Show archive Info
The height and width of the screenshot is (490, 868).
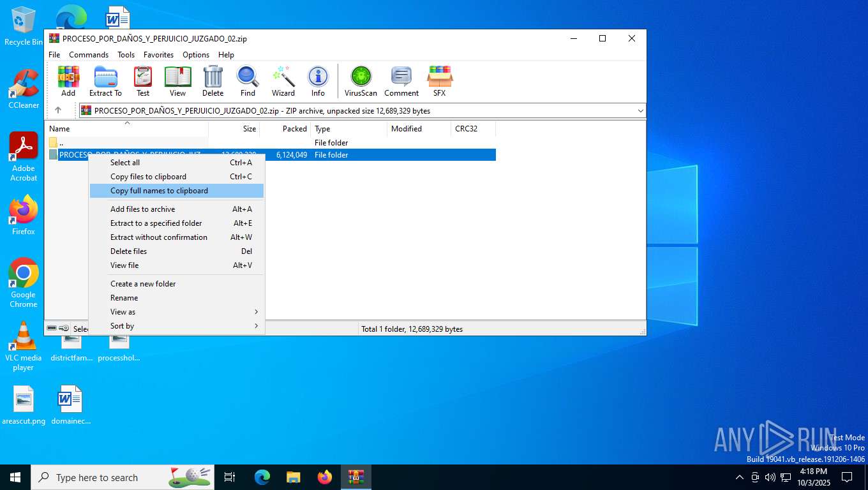click(318, 81)
